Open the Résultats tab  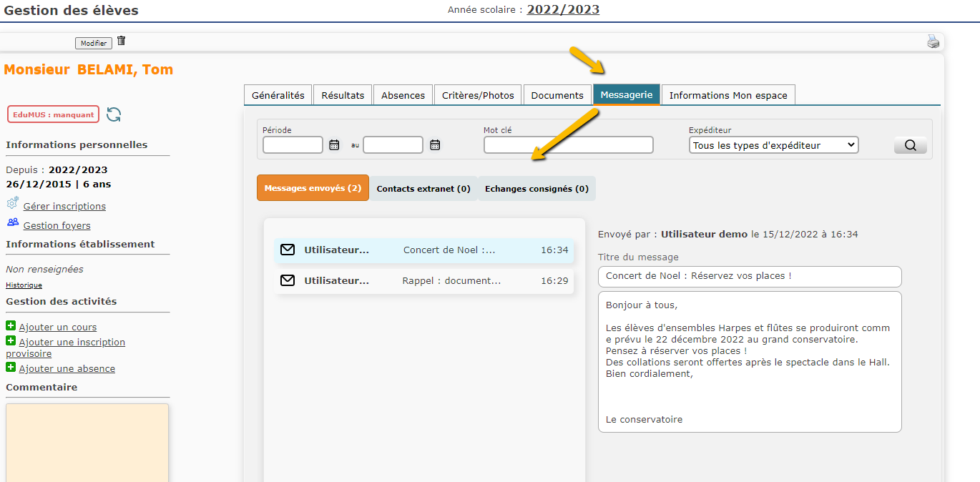(343, 95)
